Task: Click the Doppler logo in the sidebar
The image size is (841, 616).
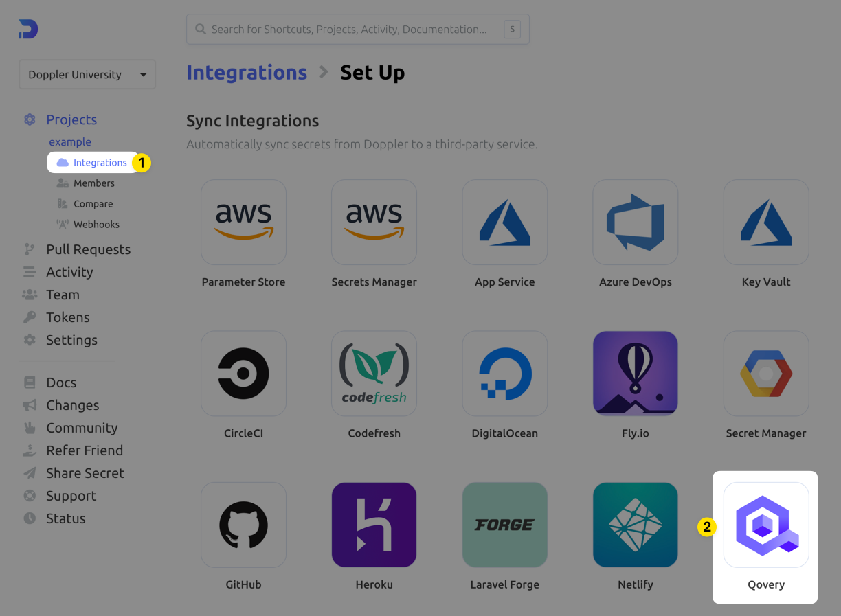Action: [x=28, y=29]
